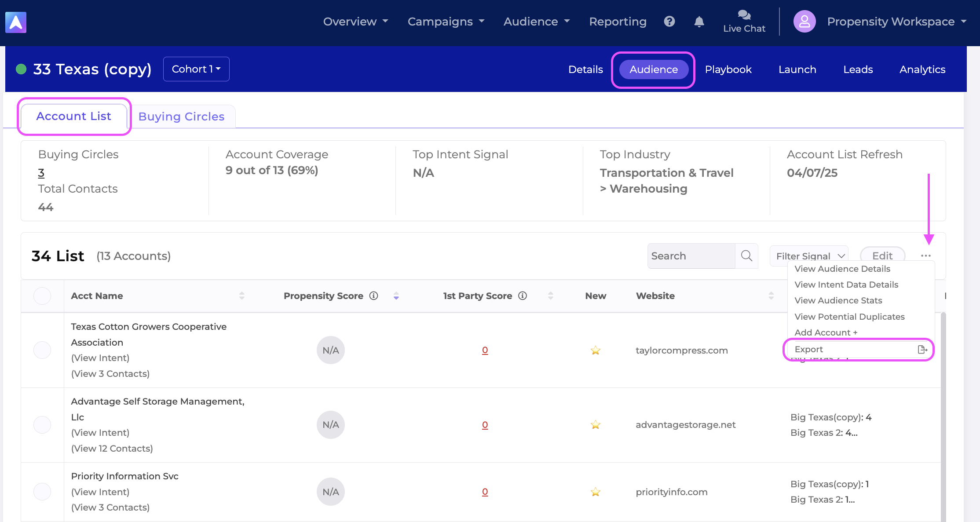This screenshot has width=980, height=522.
Task: Expand the Campaigns dropdown menu
Action: coord(446,22)
